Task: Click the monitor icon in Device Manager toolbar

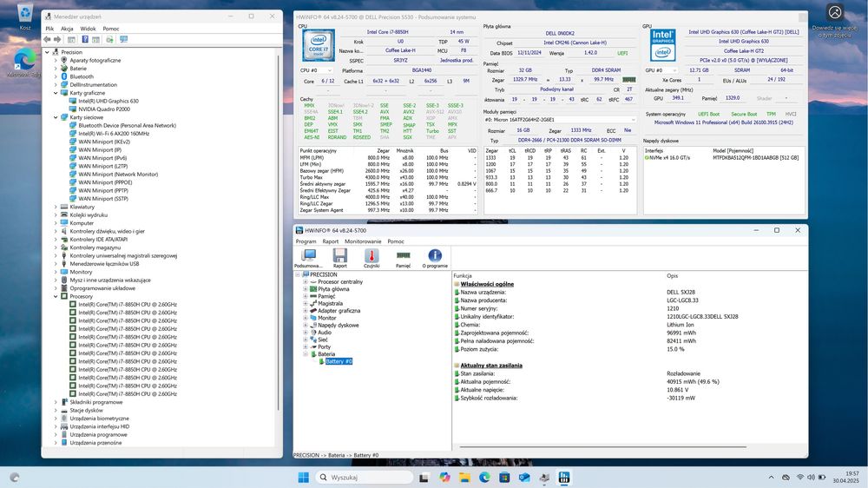Action: [x=123, y=39]
